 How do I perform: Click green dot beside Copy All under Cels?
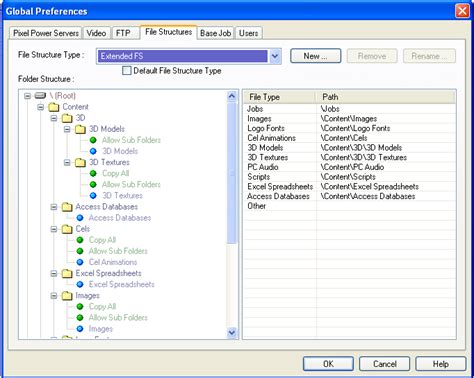[x=80, y=240]
